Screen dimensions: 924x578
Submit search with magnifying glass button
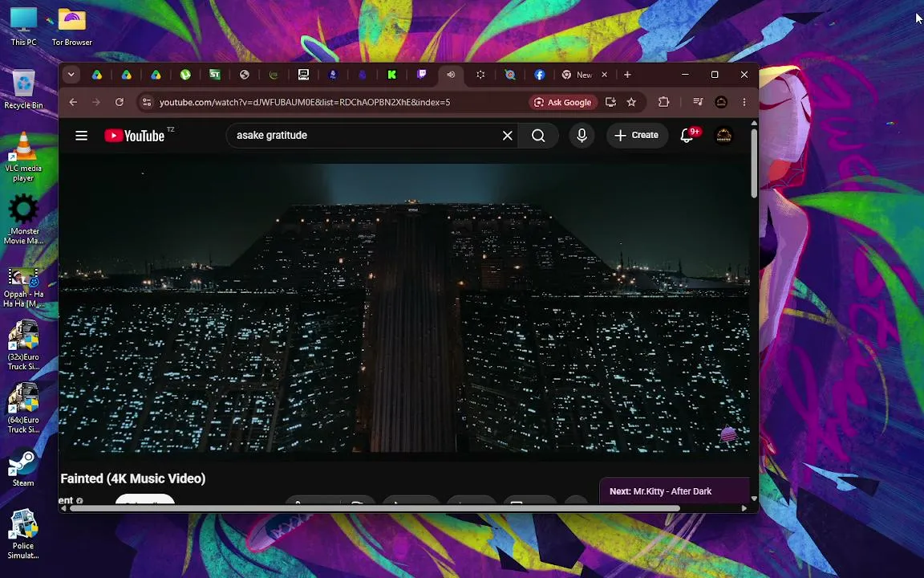(x=538, y=136)
